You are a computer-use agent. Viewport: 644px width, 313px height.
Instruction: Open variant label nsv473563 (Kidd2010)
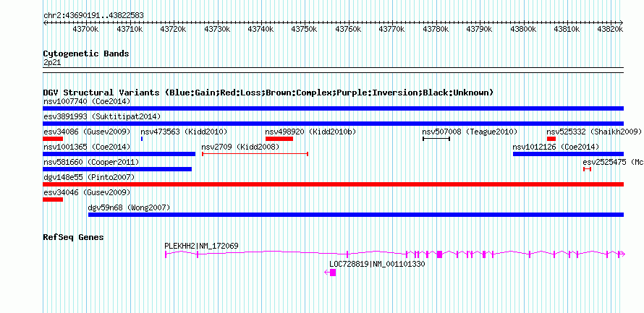184,132
